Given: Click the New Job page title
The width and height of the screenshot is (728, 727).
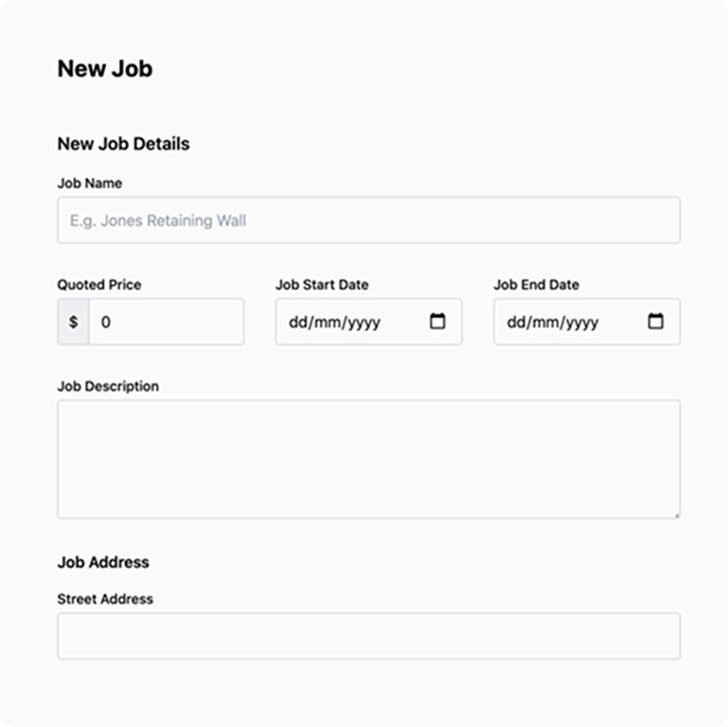Looking at the screenshot, I should (104, 68).
